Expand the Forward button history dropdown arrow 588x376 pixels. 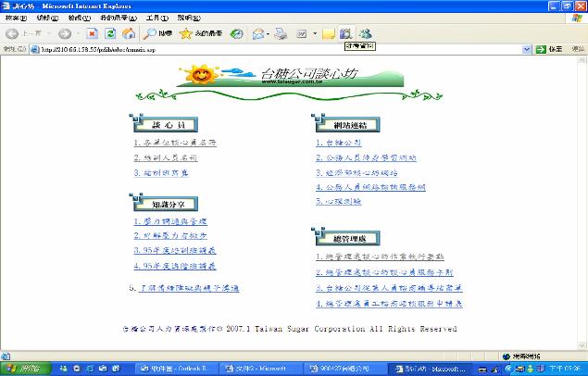coord(78,33)
